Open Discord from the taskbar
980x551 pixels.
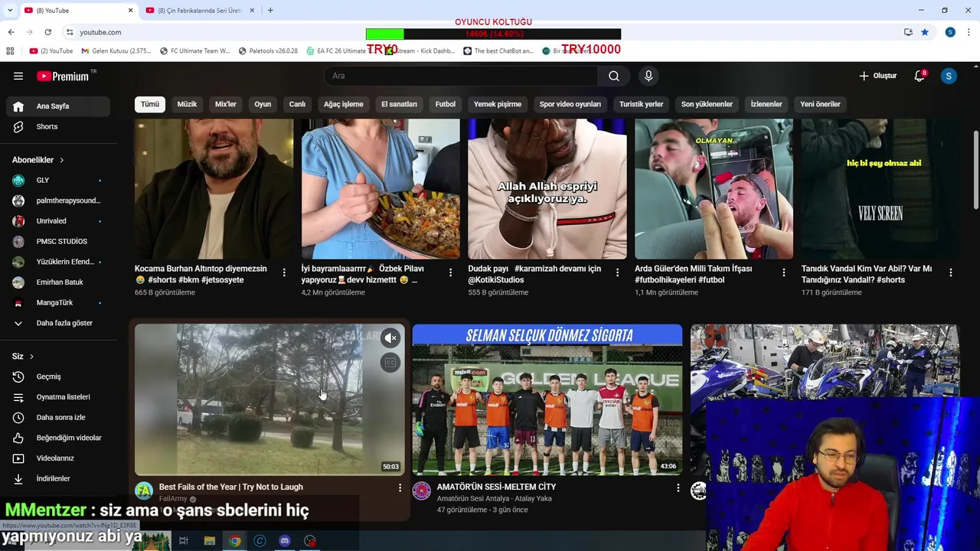[x=285, y=541]
